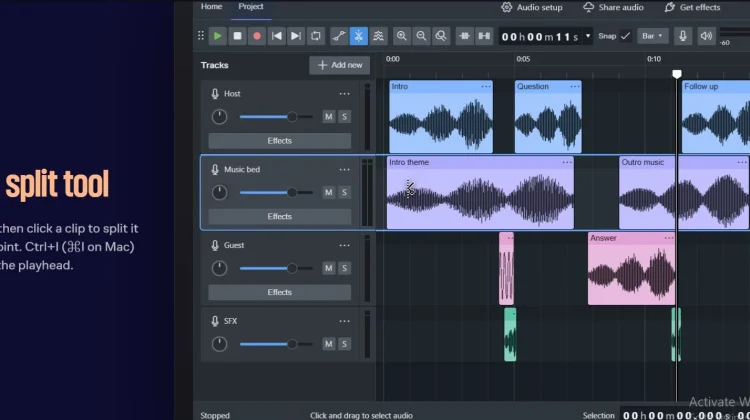Open Audio setup

(x=531, y=7)
